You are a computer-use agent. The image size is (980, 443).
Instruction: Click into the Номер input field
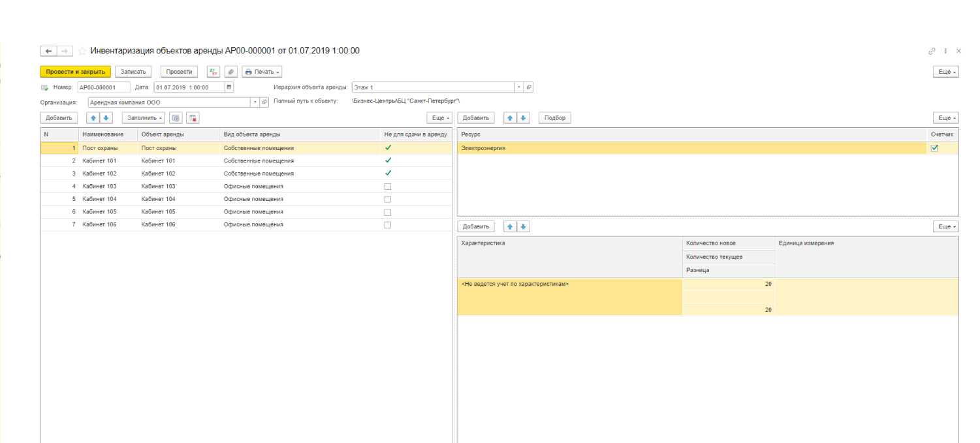[x=103, y=87]
